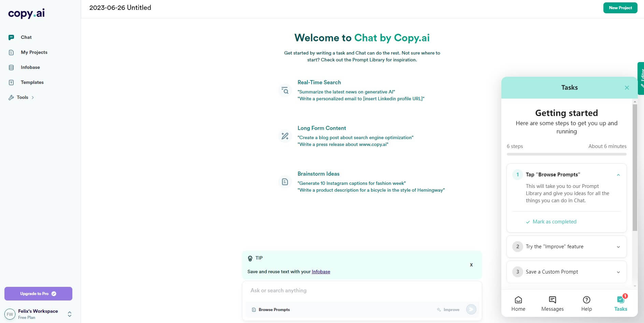Screen dimensions: 644x323
Task: Click the My Projects document icon
Action: click(x=11, y=53)
